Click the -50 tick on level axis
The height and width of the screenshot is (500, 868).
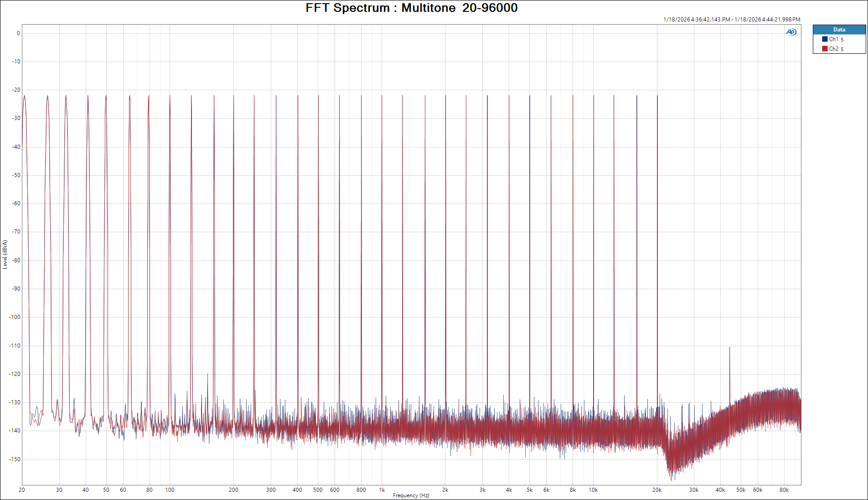pos(16,175)
